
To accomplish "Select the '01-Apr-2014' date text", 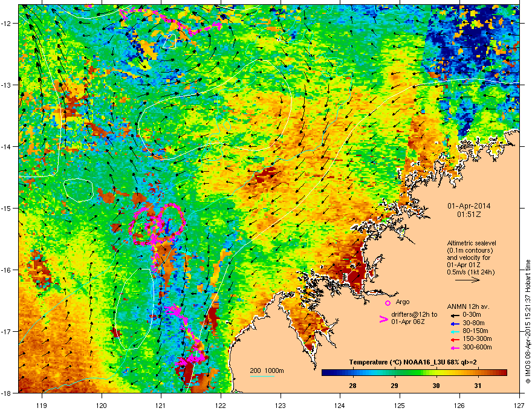I will (469, 206).
